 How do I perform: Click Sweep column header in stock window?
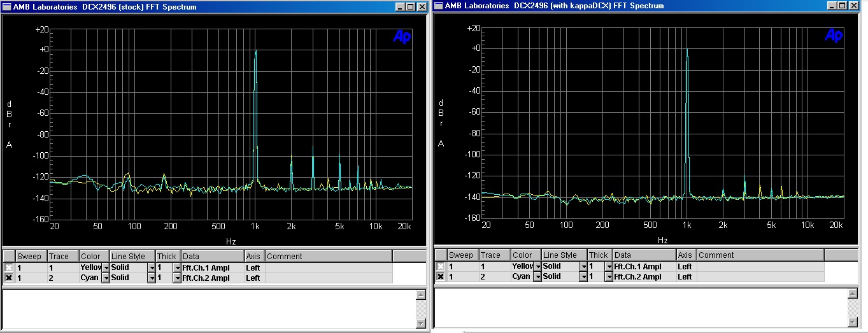pyautogui.click(x=31, y=257)
